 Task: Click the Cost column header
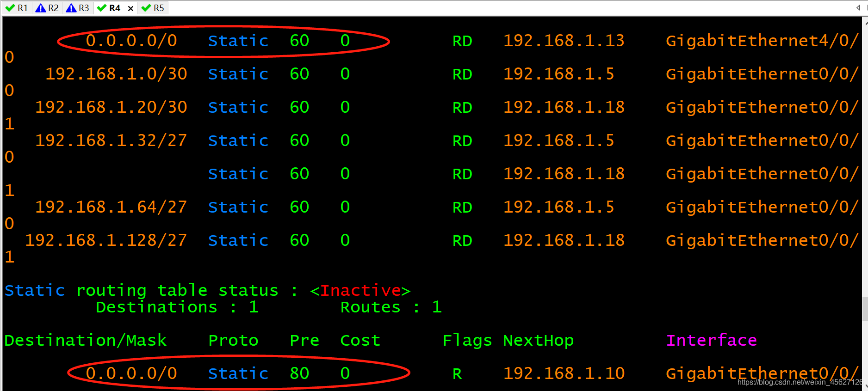360,340
